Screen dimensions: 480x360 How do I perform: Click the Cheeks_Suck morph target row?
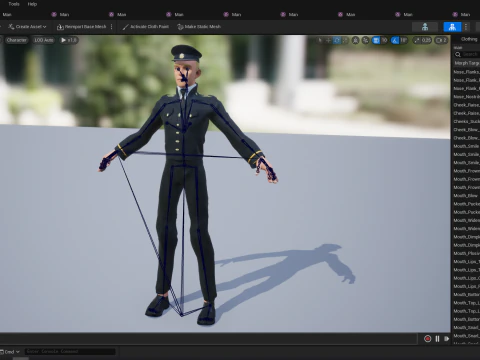click(466, 121)
